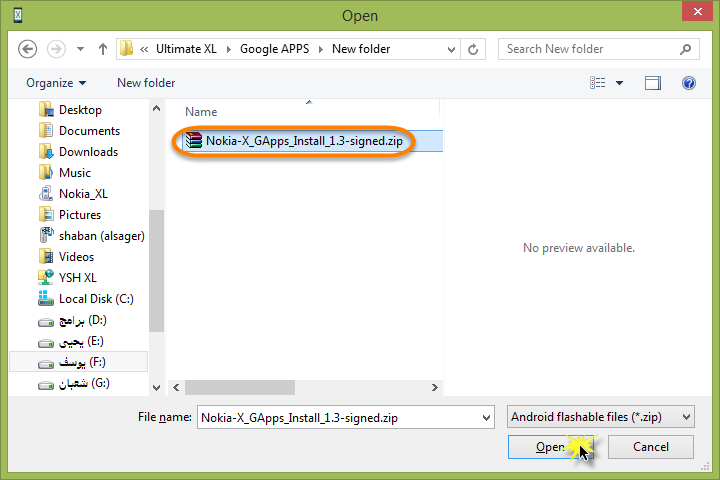Image resolution: width=720 pixels, height=480 pixels.
Task: Select shaban (alsager) network location
Action: click(102, 236)
